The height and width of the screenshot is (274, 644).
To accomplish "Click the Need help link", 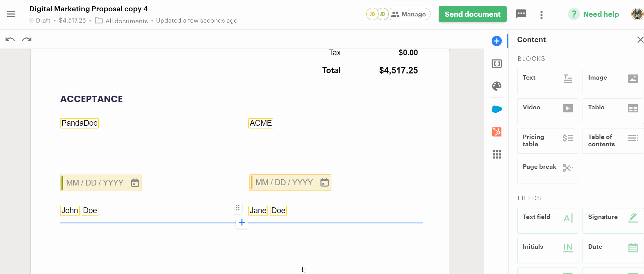I will pyautogui.click(x=601, y=14).
